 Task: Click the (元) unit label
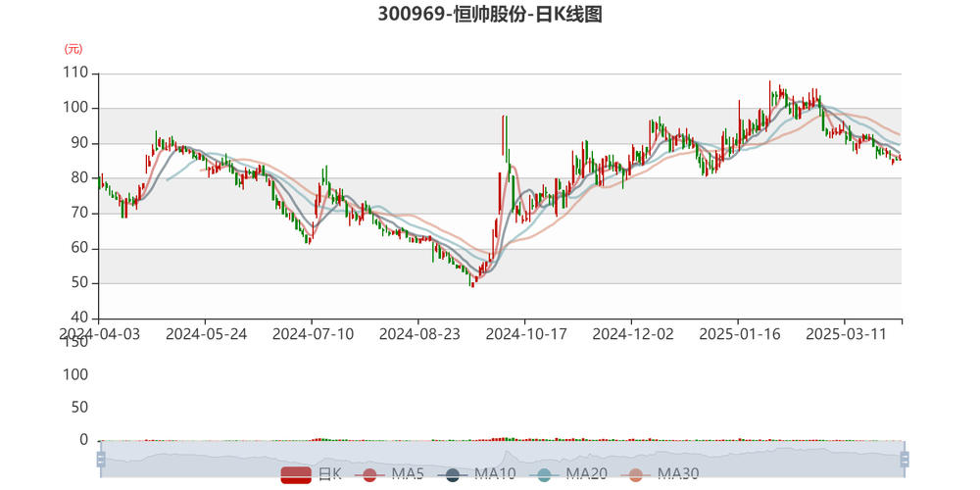(73, 49)
